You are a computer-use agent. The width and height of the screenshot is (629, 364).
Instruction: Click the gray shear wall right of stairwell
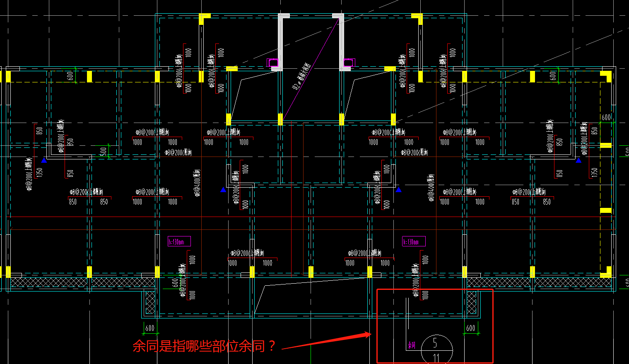(341, 42)
